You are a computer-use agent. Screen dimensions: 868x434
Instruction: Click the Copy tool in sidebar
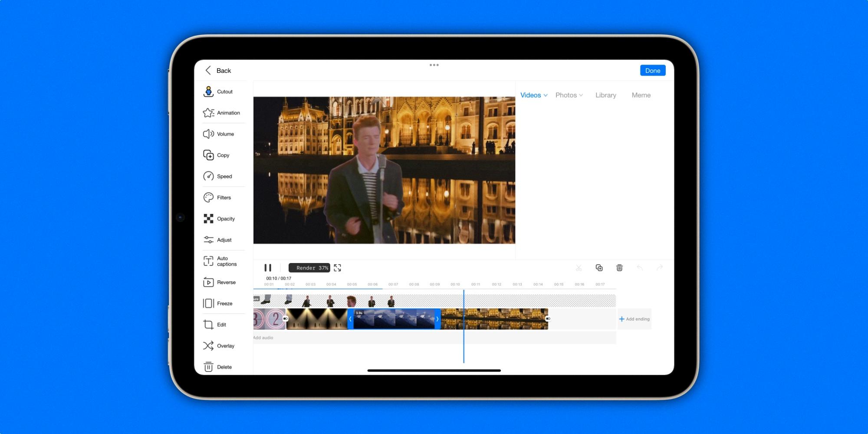[216, 155]
